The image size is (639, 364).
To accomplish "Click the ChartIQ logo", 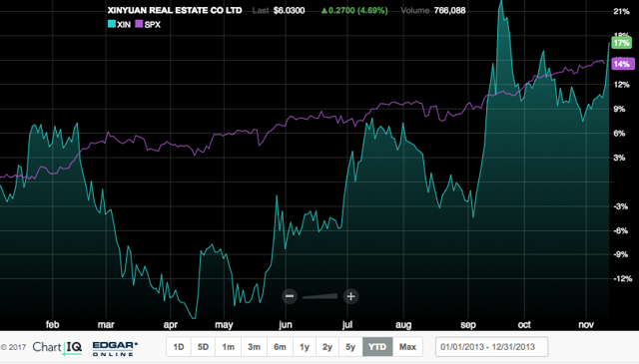I will click(x=58, y=347).
